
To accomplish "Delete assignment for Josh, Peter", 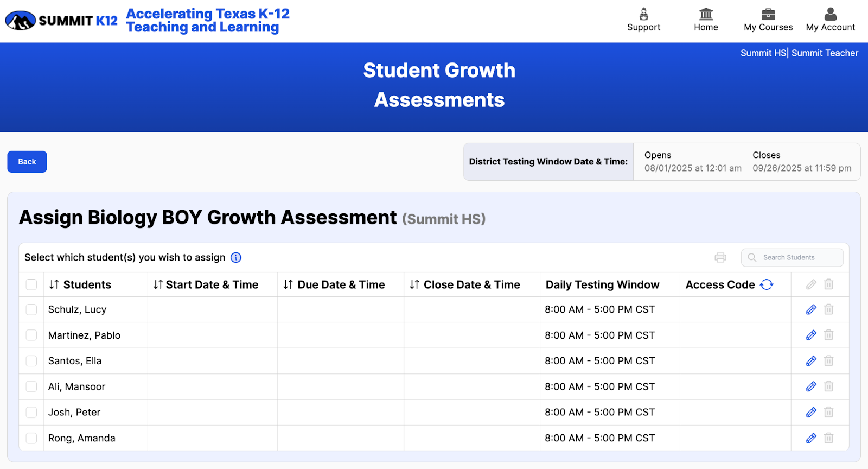I will click(828, 412).
